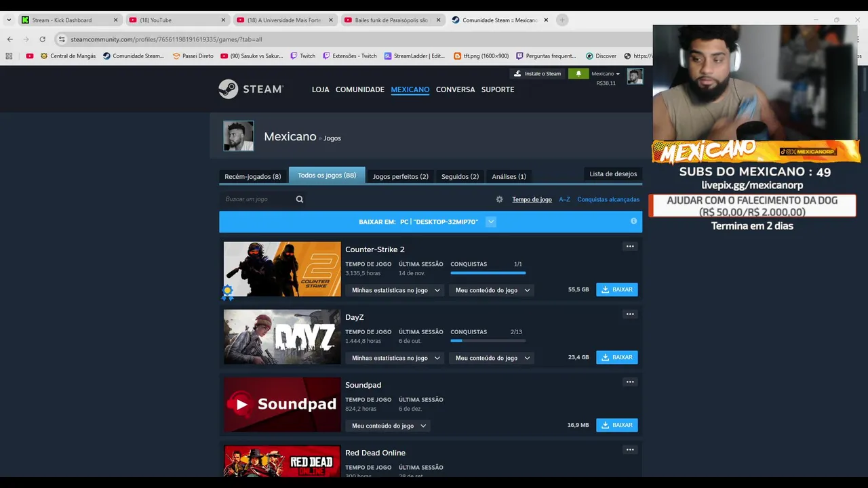The image size is (868, 488).
Task: Open the Discover bookmark
Action: [x=601, y=56]
